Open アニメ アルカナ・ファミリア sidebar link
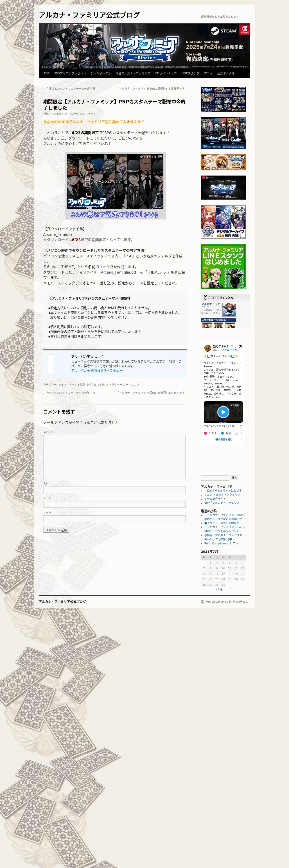The image size is (289, 868). tap(222, 495)
